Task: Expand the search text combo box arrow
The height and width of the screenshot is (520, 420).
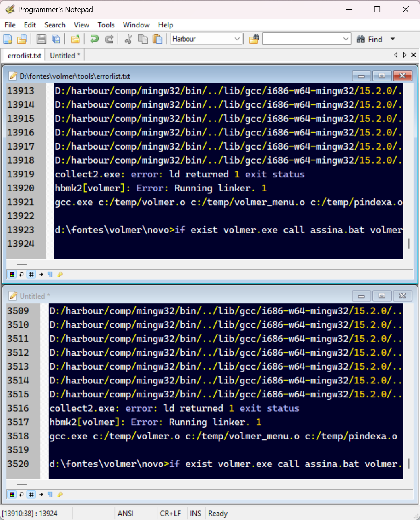Action: pos(346,39)
